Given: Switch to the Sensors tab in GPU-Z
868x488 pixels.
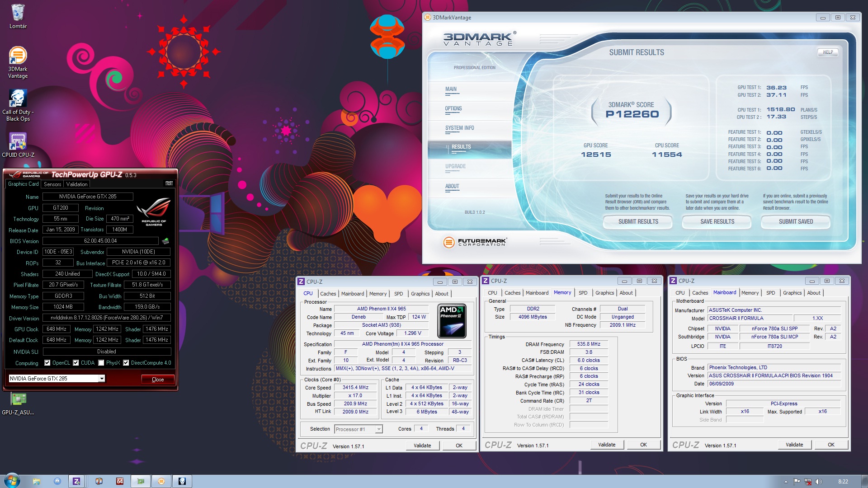Looking at the screenshot, I should (x=52, y=184).
